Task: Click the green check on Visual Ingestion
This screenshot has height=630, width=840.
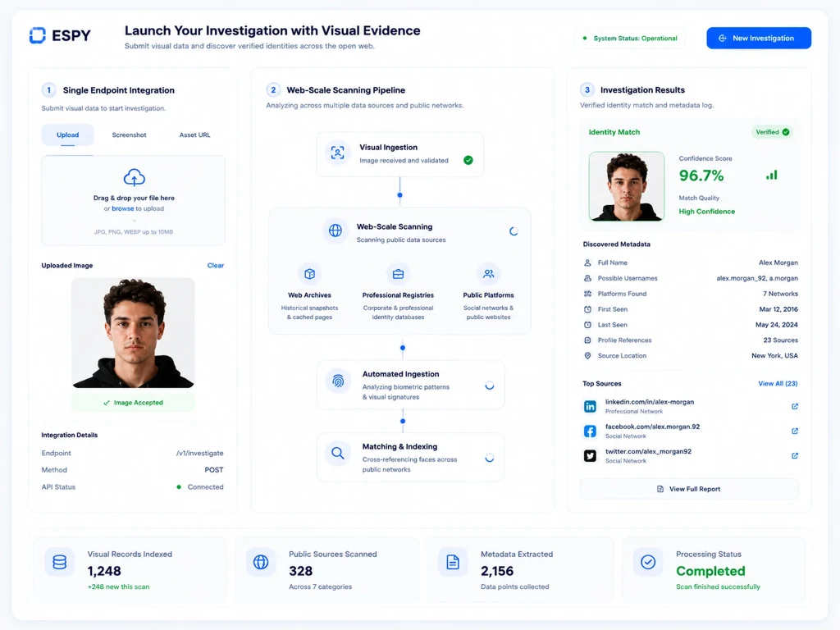Action: [x=468, y=160]
